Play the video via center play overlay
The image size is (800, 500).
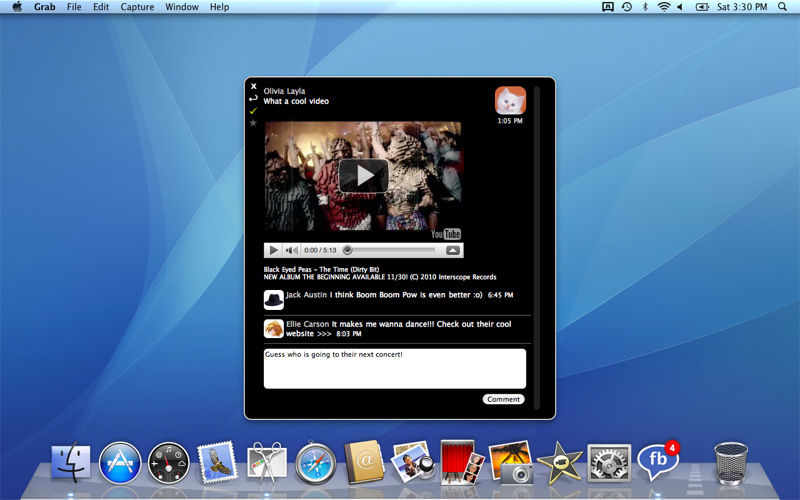[x=364, y=176]
